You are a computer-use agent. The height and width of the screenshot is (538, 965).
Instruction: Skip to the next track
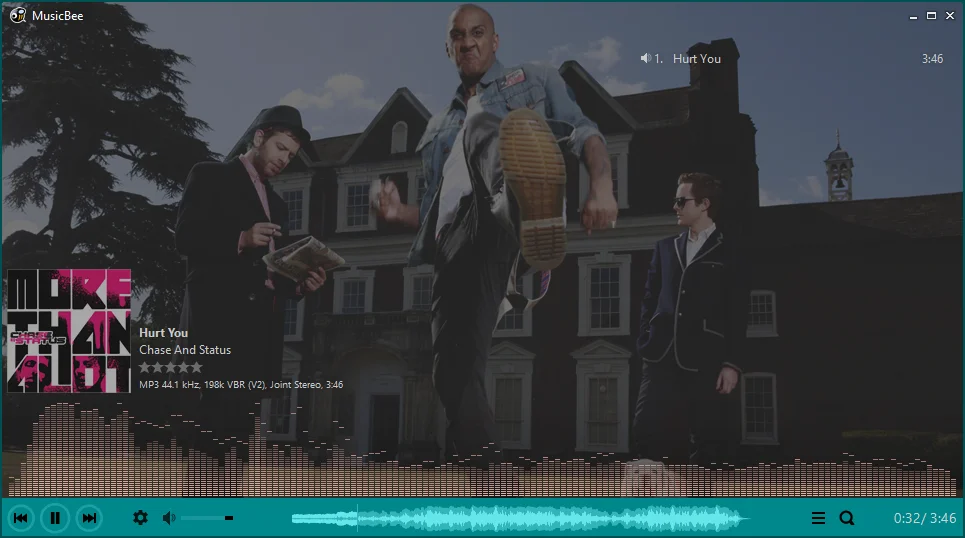pyautogui.click(x=89, y=518)
